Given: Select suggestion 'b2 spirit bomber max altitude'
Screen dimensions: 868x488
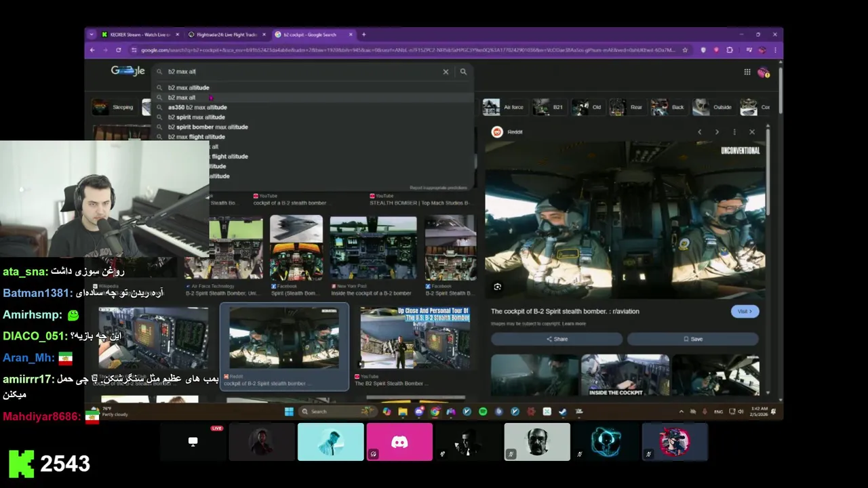Looking at the screenshot, I should 208,127.
